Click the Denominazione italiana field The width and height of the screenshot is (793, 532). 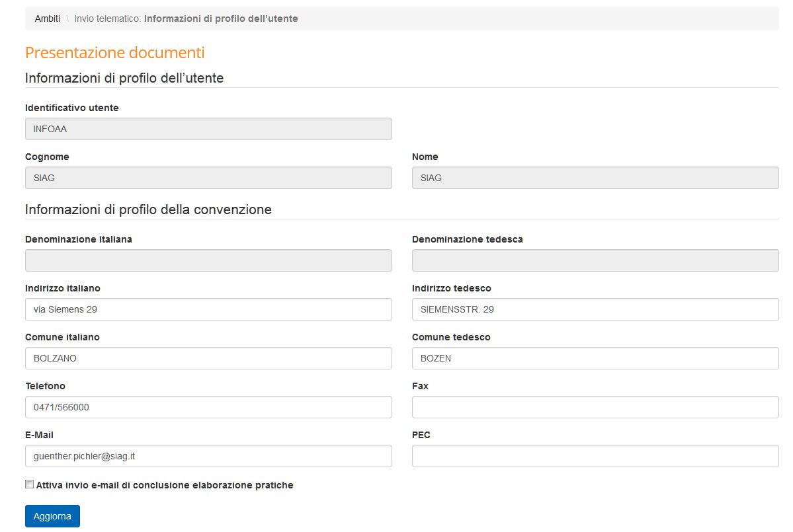(208, 260)
